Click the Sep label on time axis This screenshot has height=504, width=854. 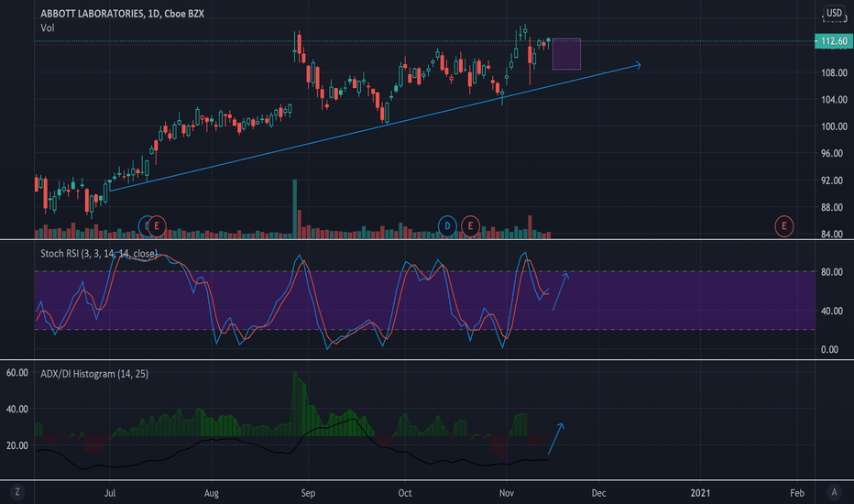point(308,493)
